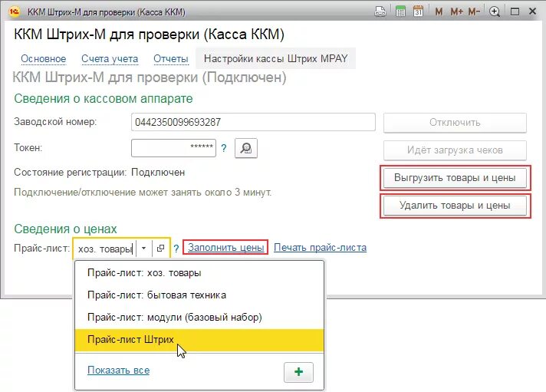Open the calendar icon in title bar
The height and width of the screenshot is (392, 546).
click(418, 12)
